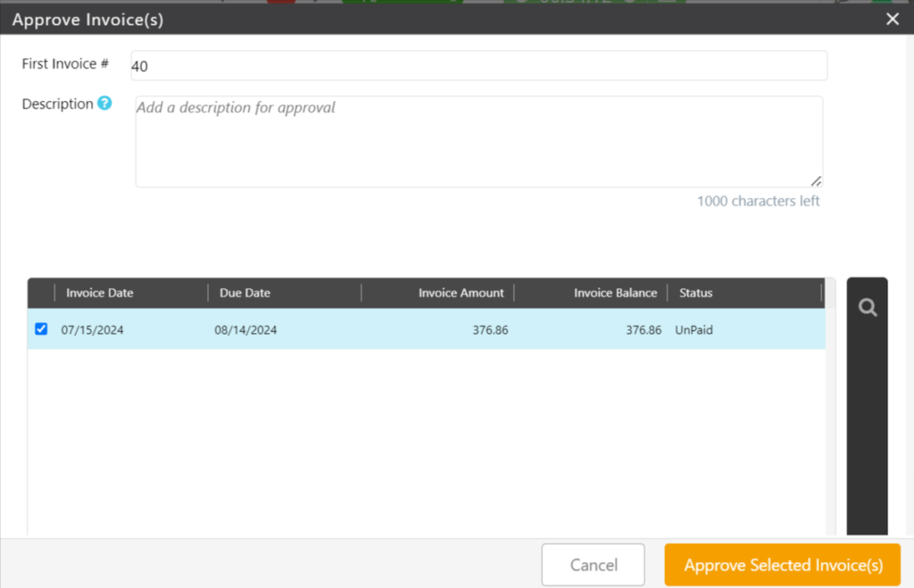Click the 1000 characters left indicator
Image resolution: width=914 pixels, height=588 pixels.
click(x=758, y=201)
